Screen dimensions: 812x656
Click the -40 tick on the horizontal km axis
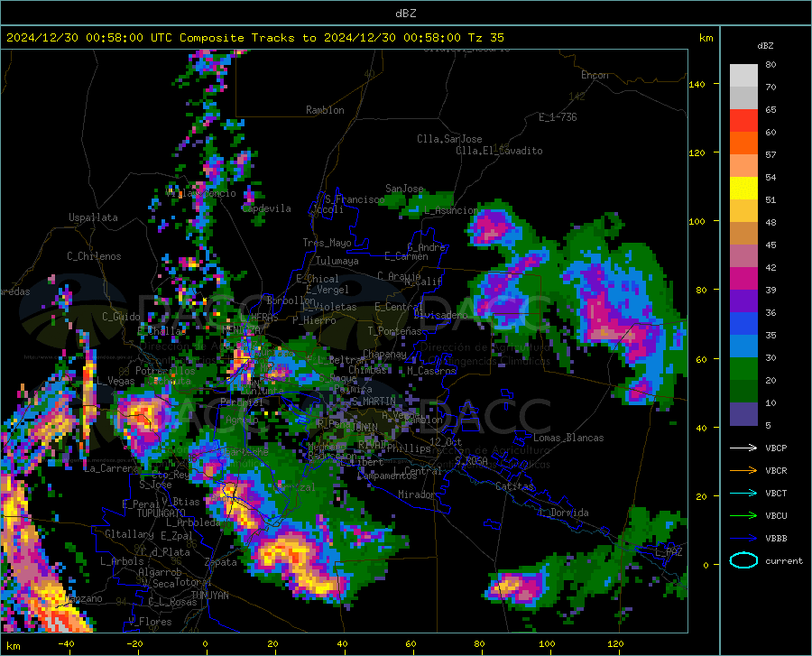(x=66, y=643)
